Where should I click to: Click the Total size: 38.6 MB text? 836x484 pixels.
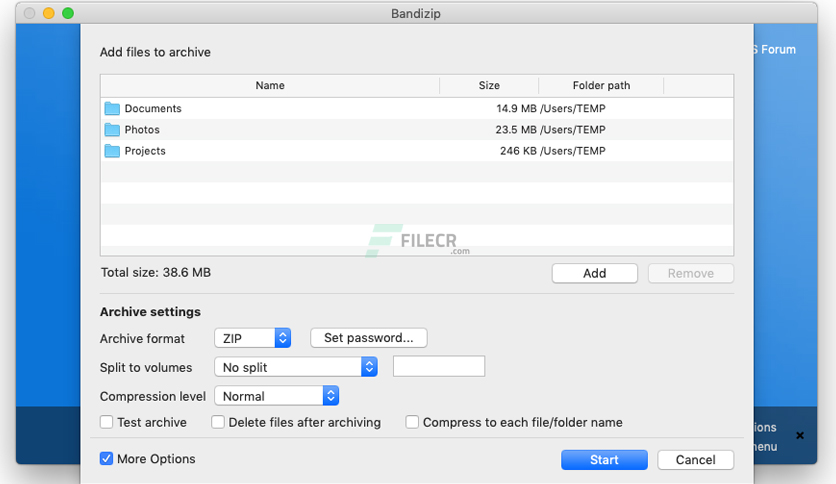[156, 272]
